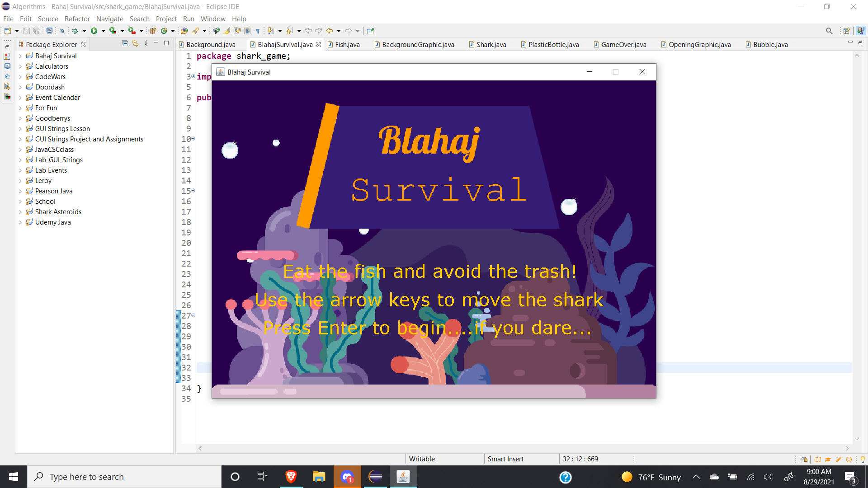Switch to GameOver.java tab
Image resolution: width=868 pixels, height=488 pixels.
pyautogui.click(x=623, y=44)
